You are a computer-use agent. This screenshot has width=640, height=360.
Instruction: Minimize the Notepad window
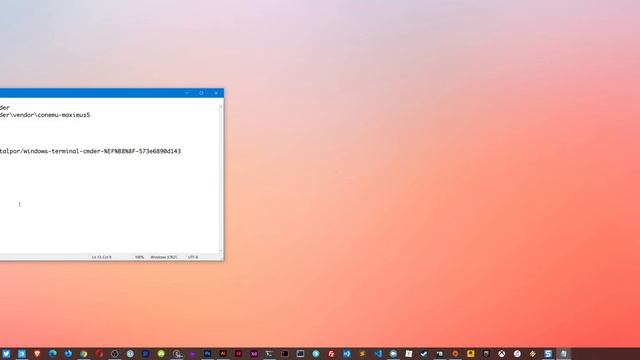187,93
